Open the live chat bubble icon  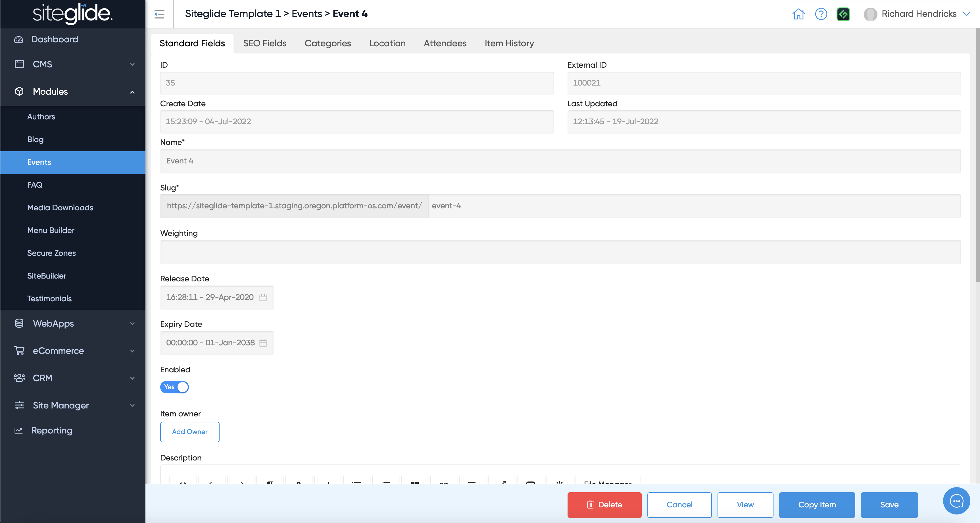click(956, 501)
